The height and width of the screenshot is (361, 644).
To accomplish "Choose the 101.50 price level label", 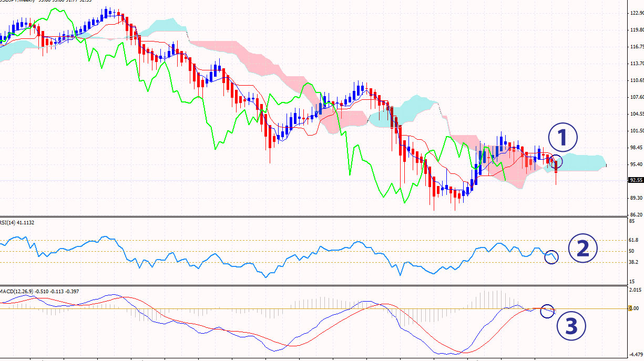I will pos(636,131).
